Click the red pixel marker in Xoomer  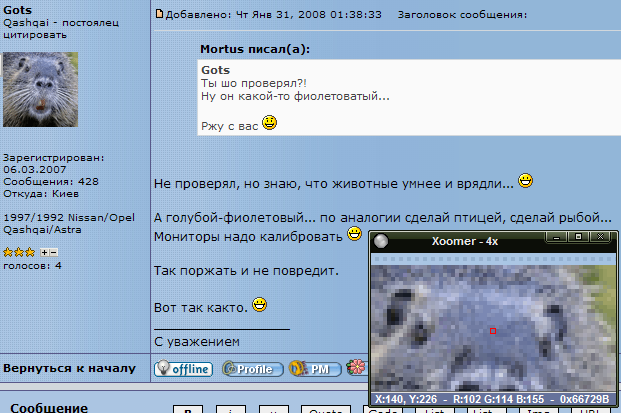point(492,330)
